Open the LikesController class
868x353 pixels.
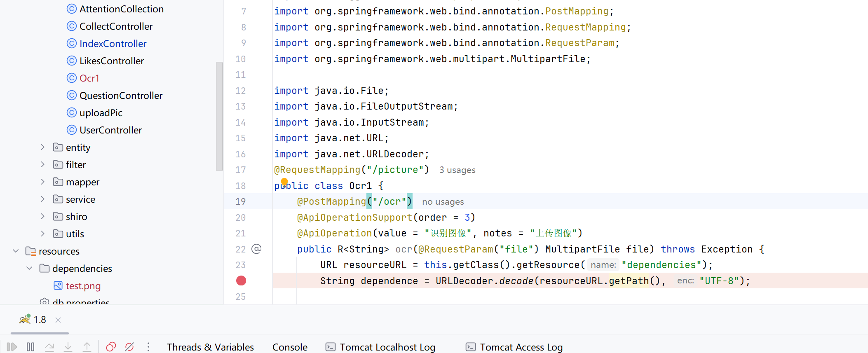tap(112, 61)
